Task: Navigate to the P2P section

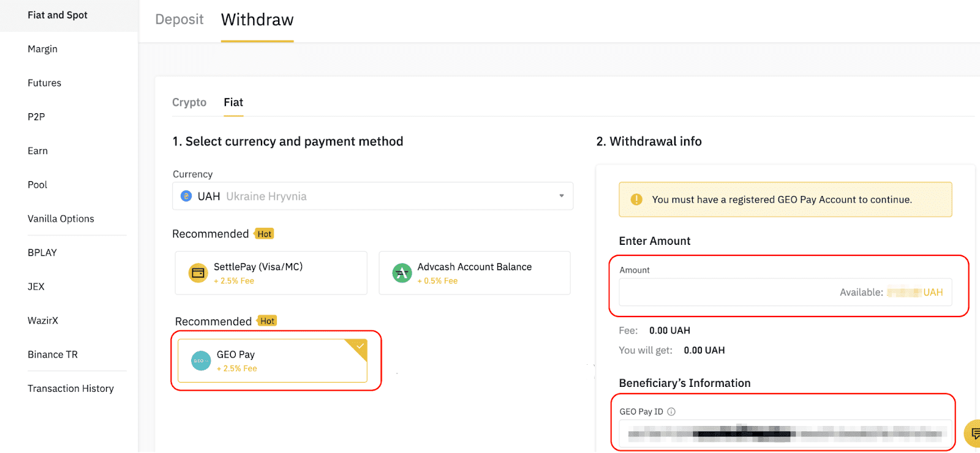Action: coord(36,116)
